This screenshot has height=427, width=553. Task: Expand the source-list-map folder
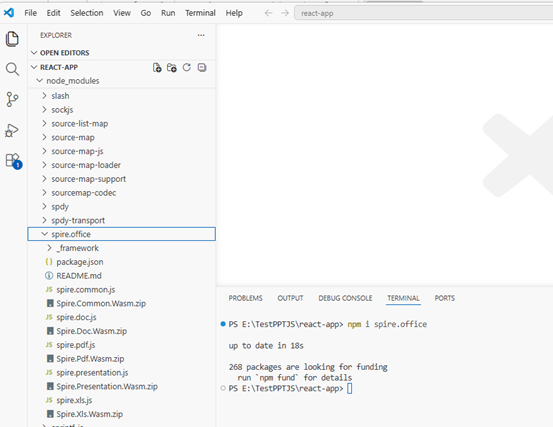[x=122, y=123]
